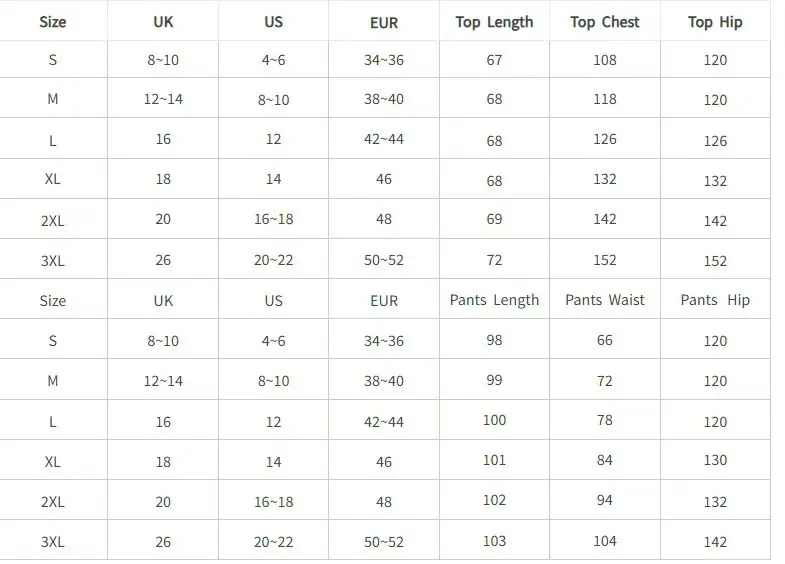Click the Top Hip header cell

(715, 23)
